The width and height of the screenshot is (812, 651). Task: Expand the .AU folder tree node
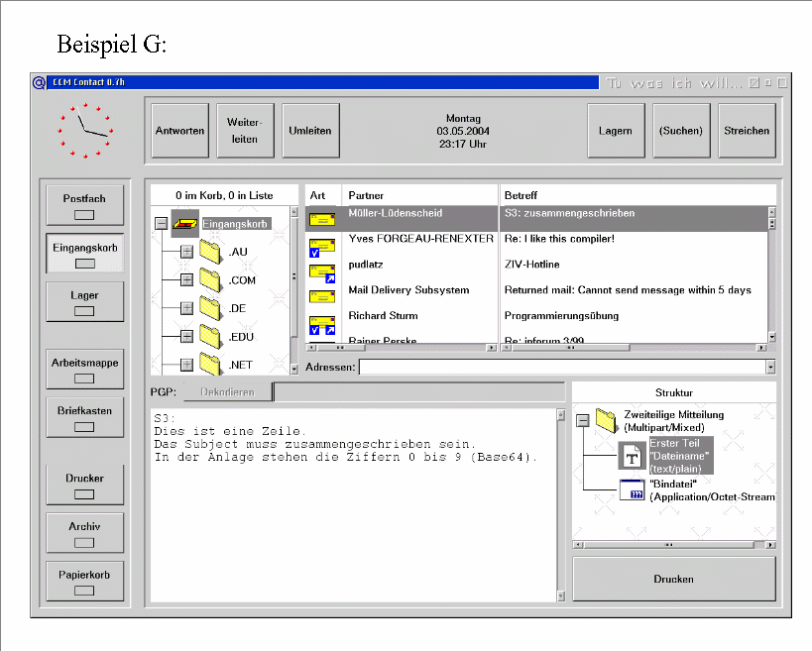click(x=186, y=253)
